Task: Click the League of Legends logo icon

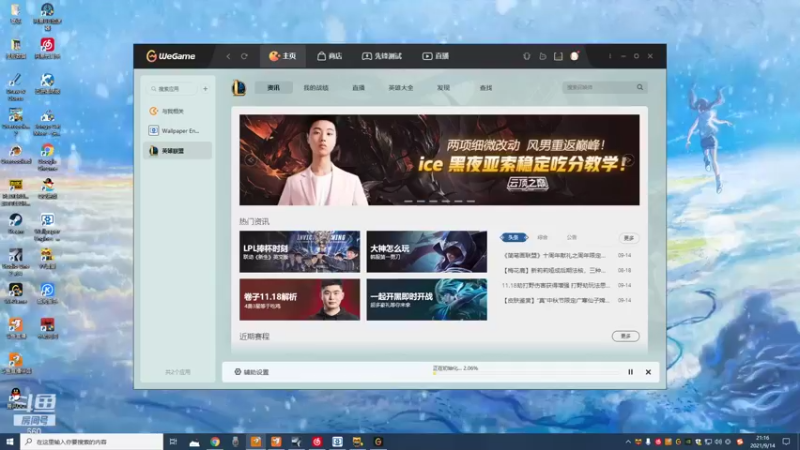Action: (239, 88)
